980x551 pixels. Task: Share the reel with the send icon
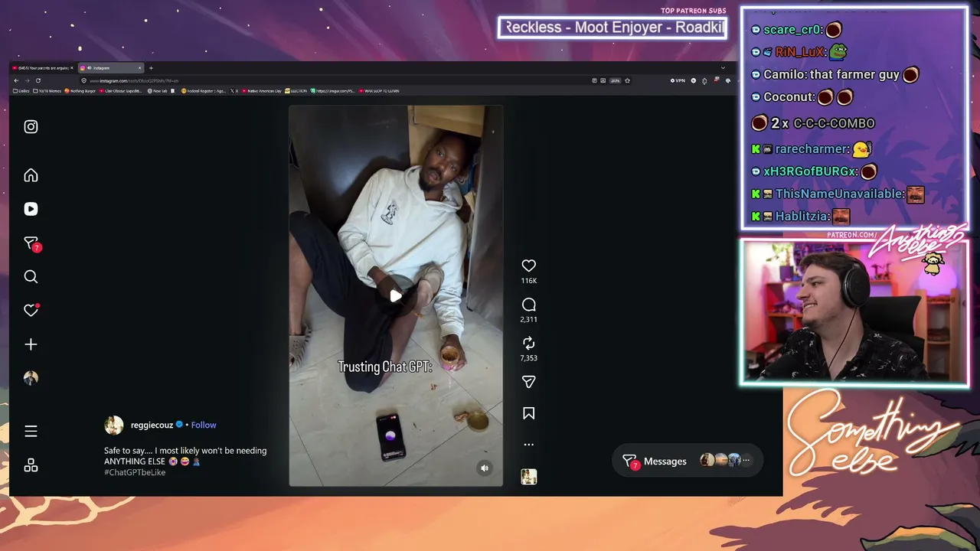pos(528,382)
